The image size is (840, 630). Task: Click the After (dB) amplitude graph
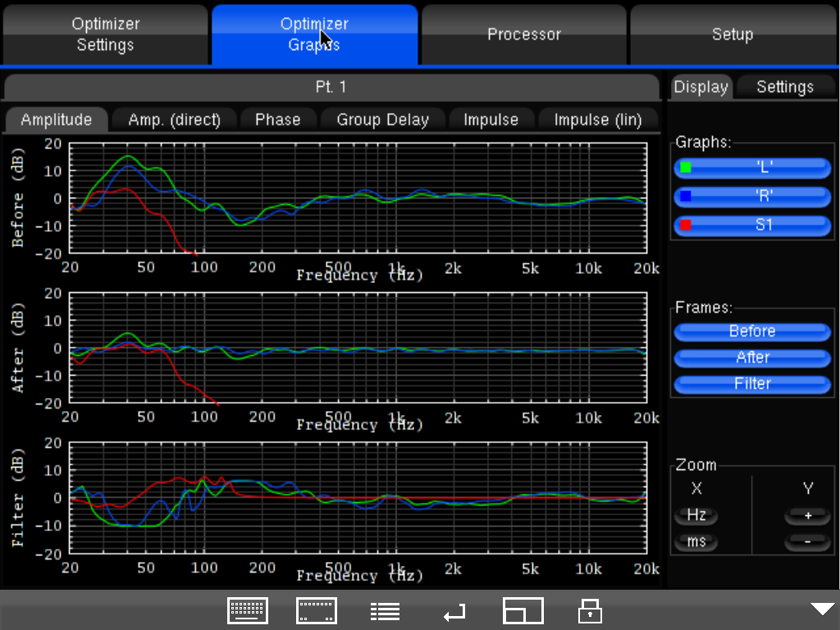[358, 348]
